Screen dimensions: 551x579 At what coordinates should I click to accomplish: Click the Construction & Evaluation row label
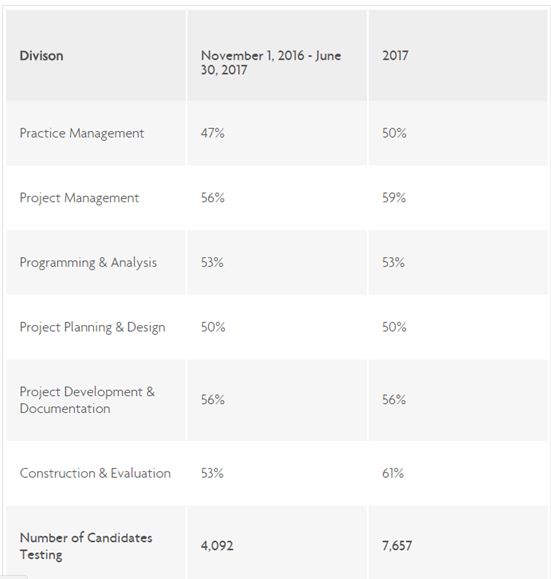click(x=95, y=473)
